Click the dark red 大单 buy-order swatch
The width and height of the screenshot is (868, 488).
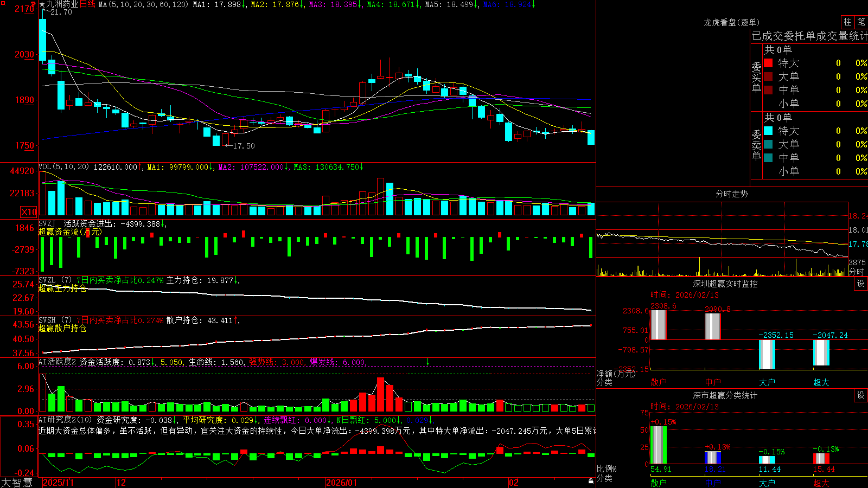(x=768, y=76)
